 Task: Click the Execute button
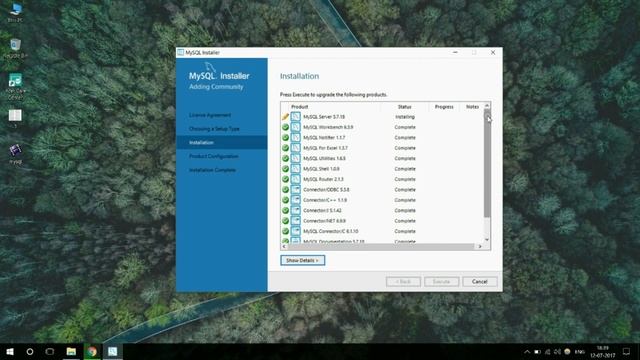441,282
